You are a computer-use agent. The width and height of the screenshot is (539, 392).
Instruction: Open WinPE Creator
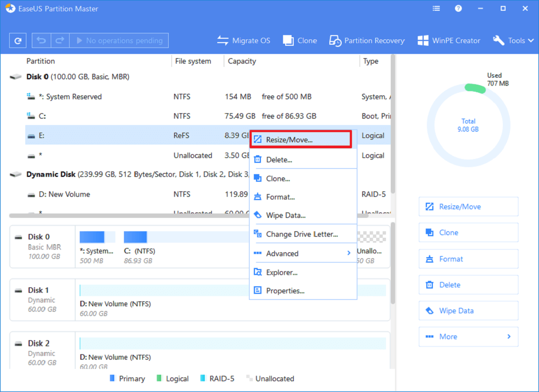pyautogui.click(x=448, y=40)
